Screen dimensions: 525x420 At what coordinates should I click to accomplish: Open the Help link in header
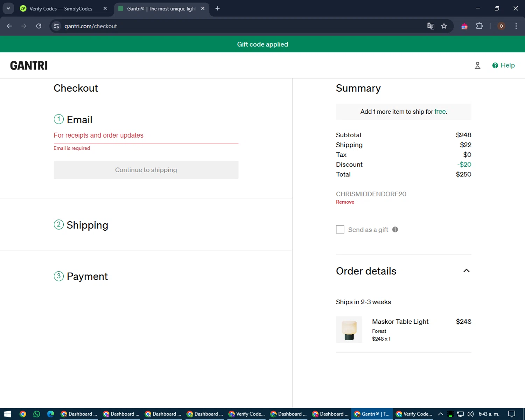(503, 65)
